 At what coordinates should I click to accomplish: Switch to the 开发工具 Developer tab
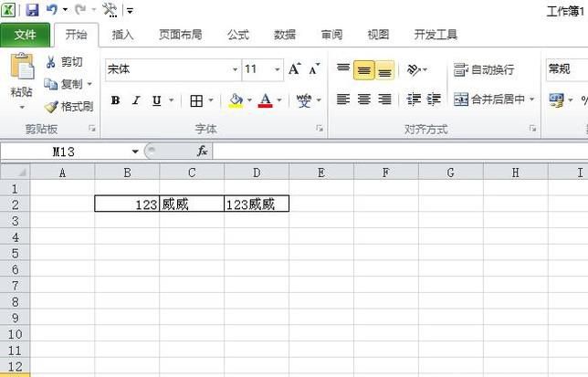point(436,35)
